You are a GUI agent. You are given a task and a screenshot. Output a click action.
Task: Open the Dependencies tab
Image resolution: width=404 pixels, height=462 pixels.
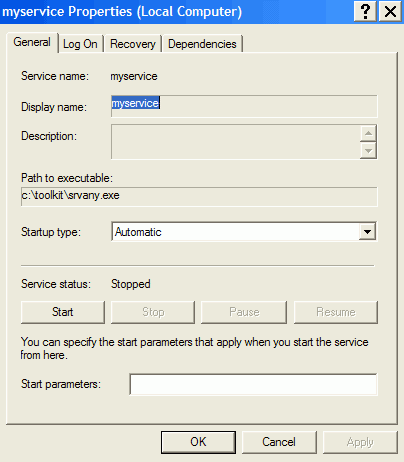pos(202,44)
